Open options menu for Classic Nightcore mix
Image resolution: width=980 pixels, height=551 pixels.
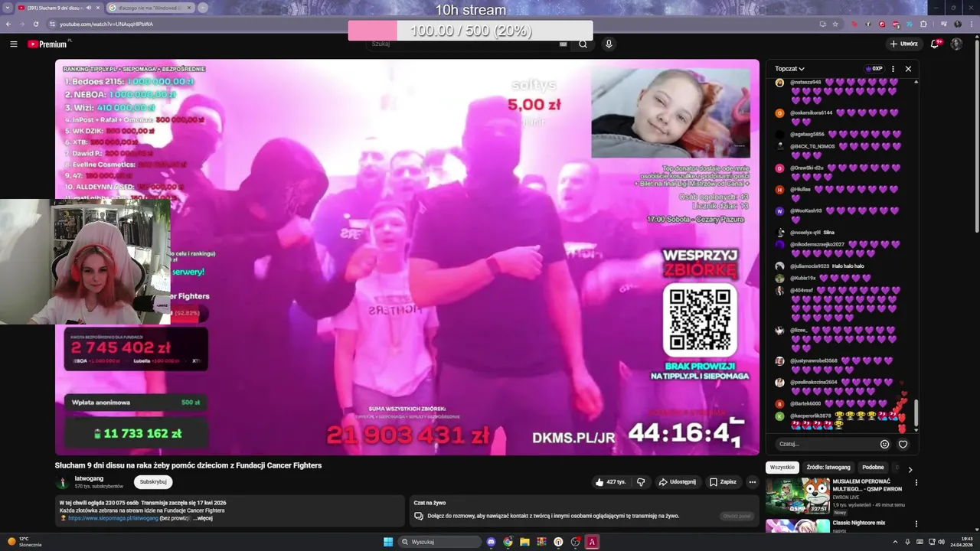coord(916,524)
